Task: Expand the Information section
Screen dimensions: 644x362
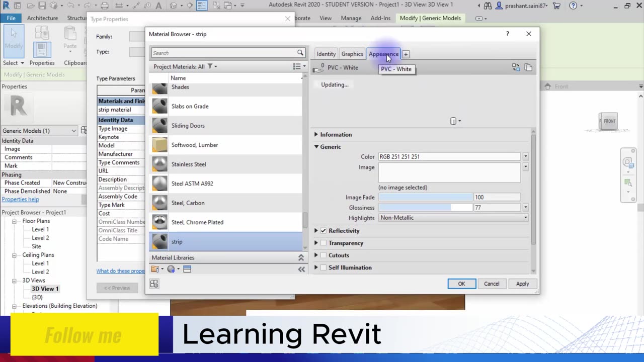Action: (316, 135)
